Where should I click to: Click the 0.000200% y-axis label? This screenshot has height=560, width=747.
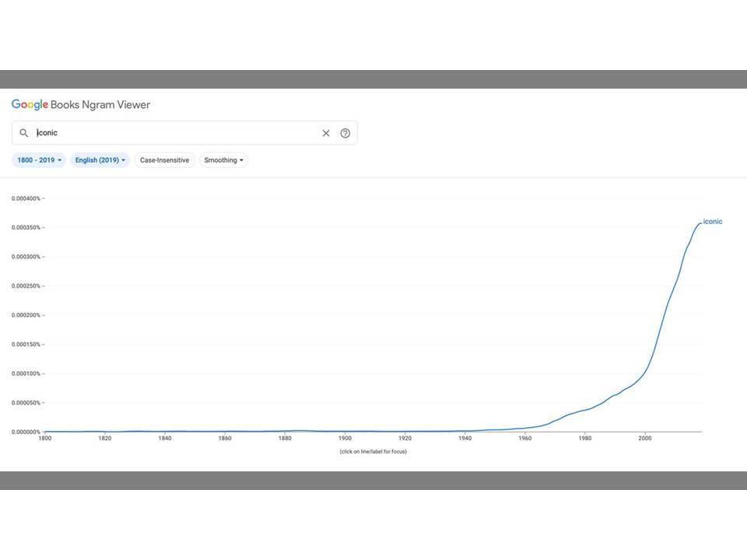26,315
